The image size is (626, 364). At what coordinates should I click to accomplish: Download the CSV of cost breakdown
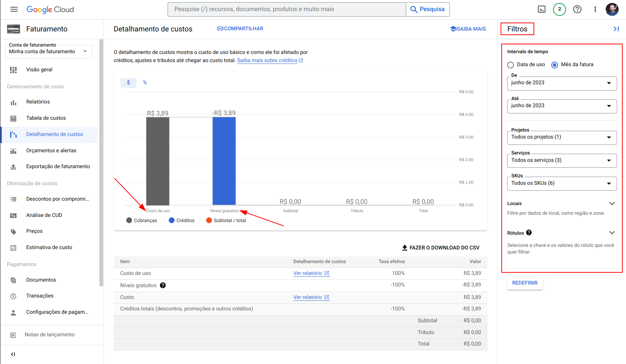(x=441, y=248)
